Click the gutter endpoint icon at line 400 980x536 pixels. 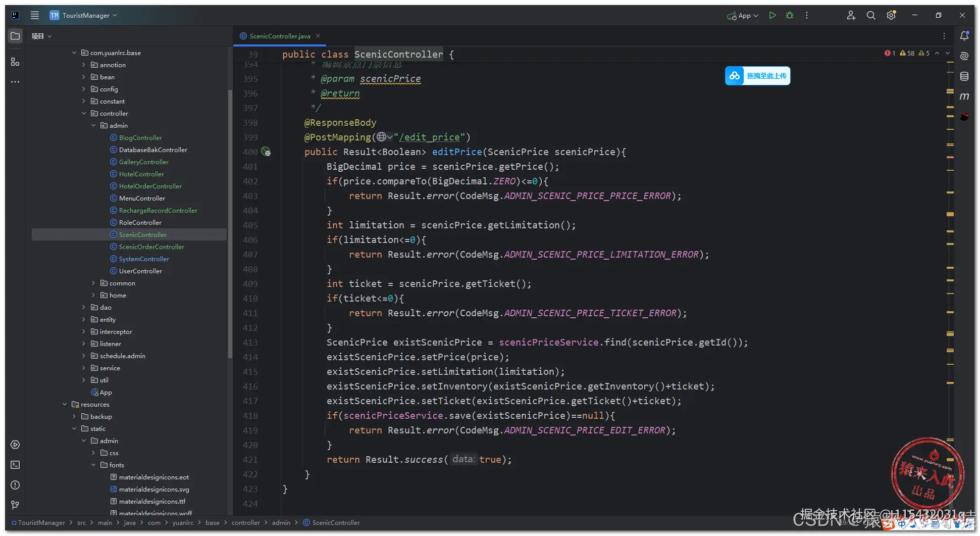[x=266, y=152]
